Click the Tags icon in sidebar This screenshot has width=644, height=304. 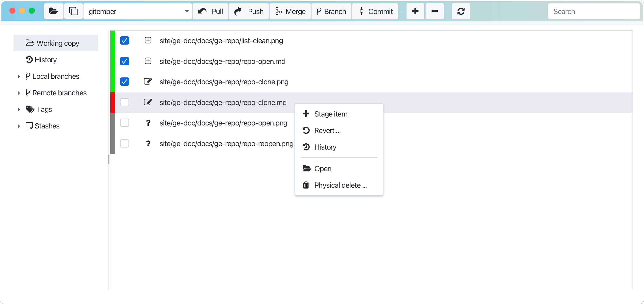30,109
